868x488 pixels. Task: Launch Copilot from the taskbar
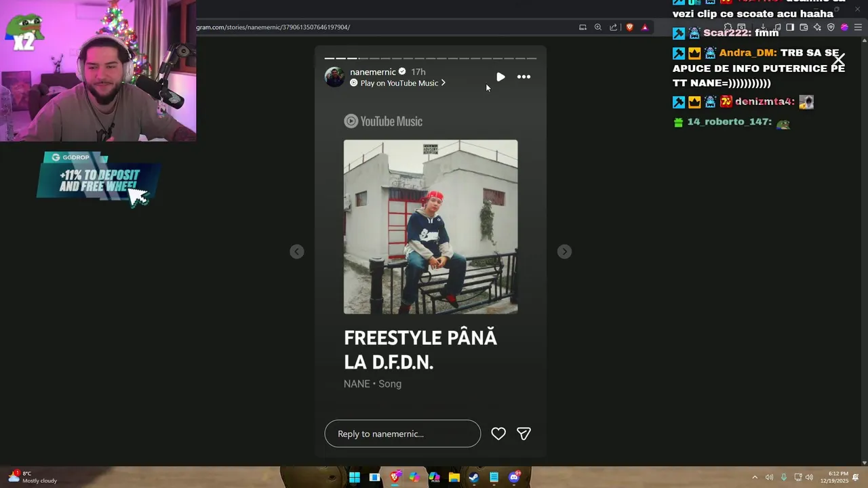[x=414, y=477]
